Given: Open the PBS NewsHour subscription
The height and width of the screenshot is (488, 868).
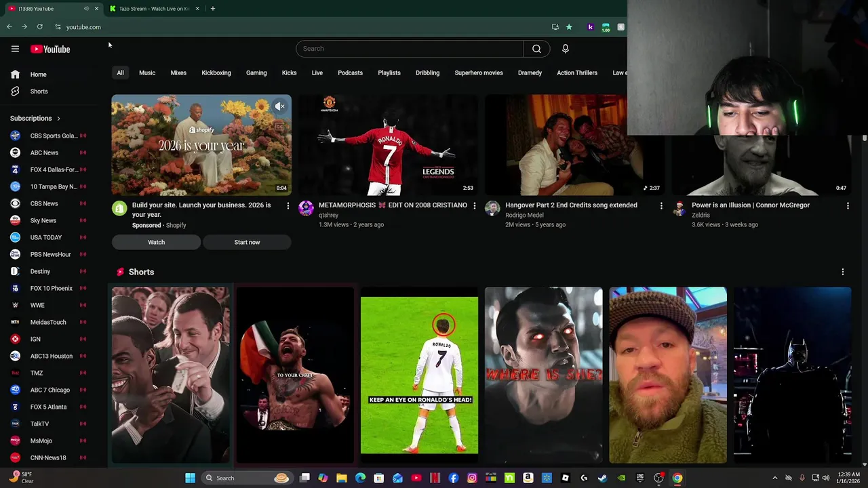Looking at the screenshot, I should pos(47,254).
